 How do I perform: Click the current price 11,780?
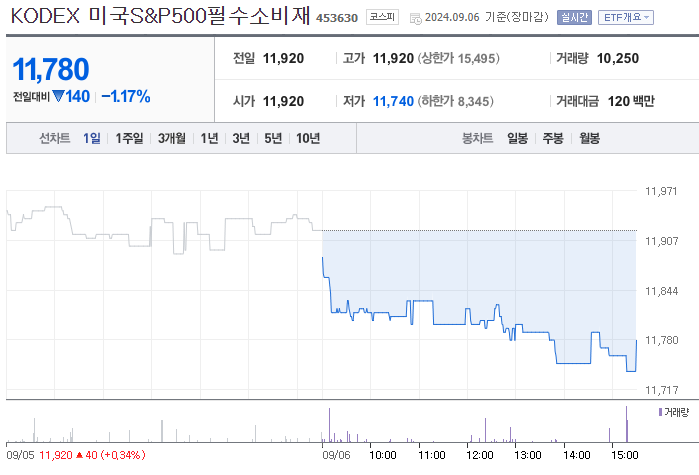click(51, 69)
